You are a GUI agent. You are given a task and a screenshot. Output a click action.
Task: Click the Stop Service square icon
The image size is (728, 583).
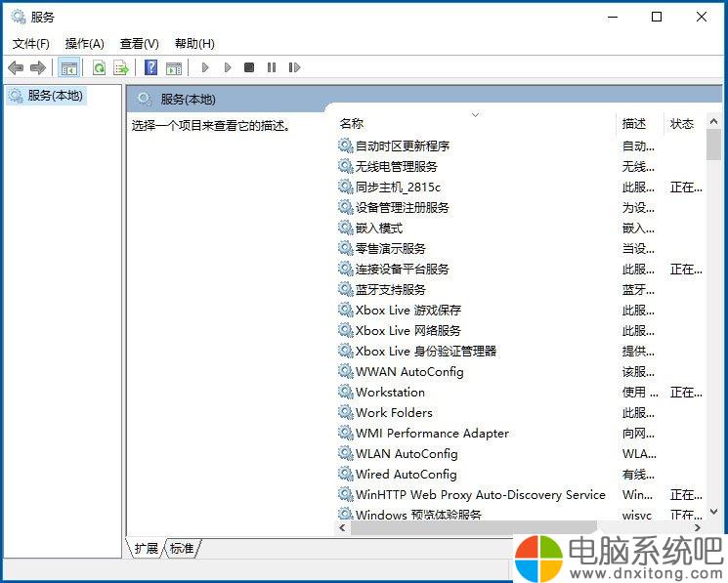pos(249,67)
